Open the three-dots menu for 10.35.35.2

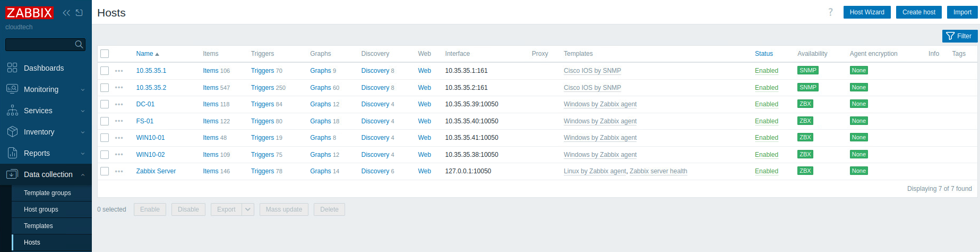coord(119,88)
